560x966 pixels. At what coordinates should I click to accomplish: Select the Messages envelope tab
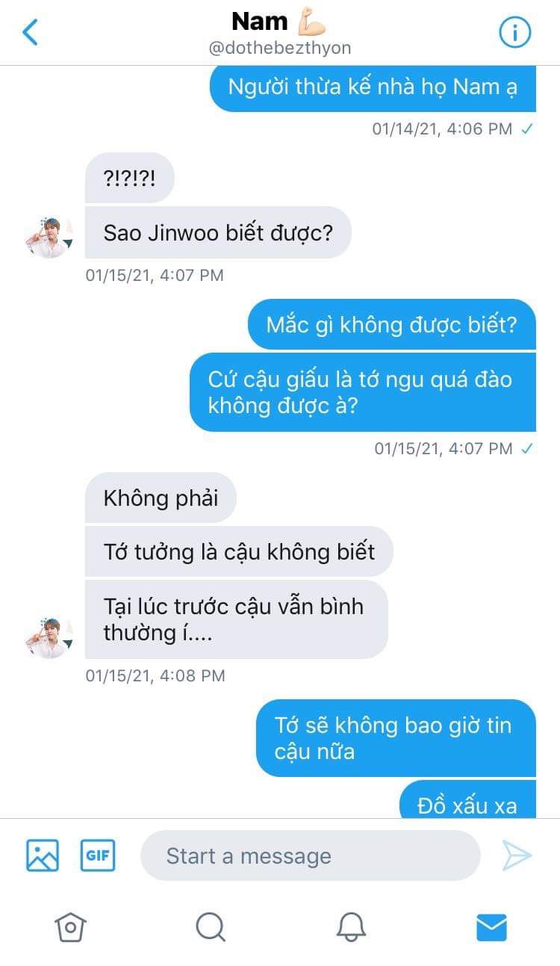491,927
